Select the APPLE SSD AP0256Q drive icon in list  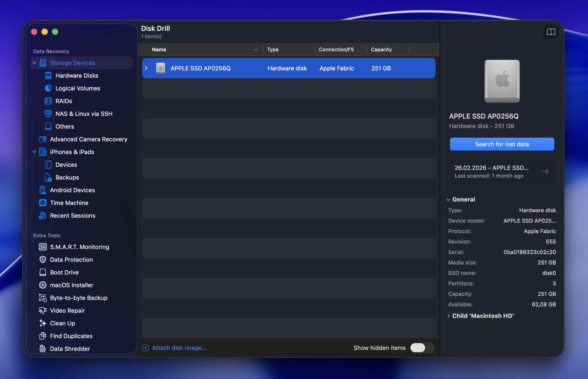click(x=161, y=68)
